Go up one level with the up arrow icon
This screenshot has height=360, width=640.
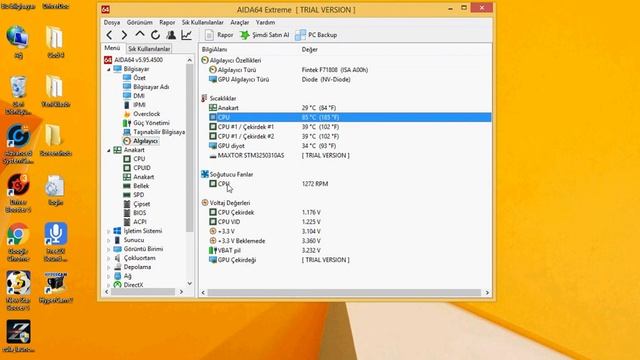click(x=140, y=35)
